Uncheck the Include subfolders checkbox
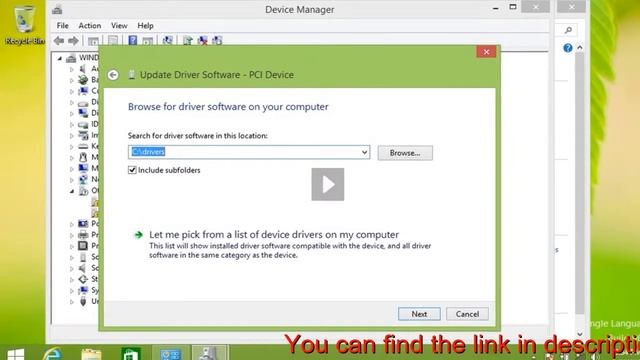Screen dimensions: 640x360 tap(132, 170)
